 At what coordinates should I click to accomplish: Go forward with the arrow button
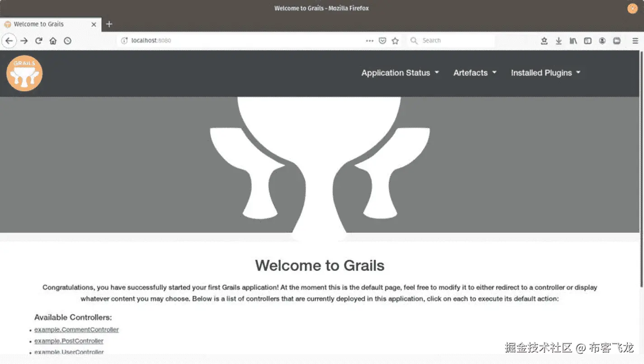tap(24, 41)
